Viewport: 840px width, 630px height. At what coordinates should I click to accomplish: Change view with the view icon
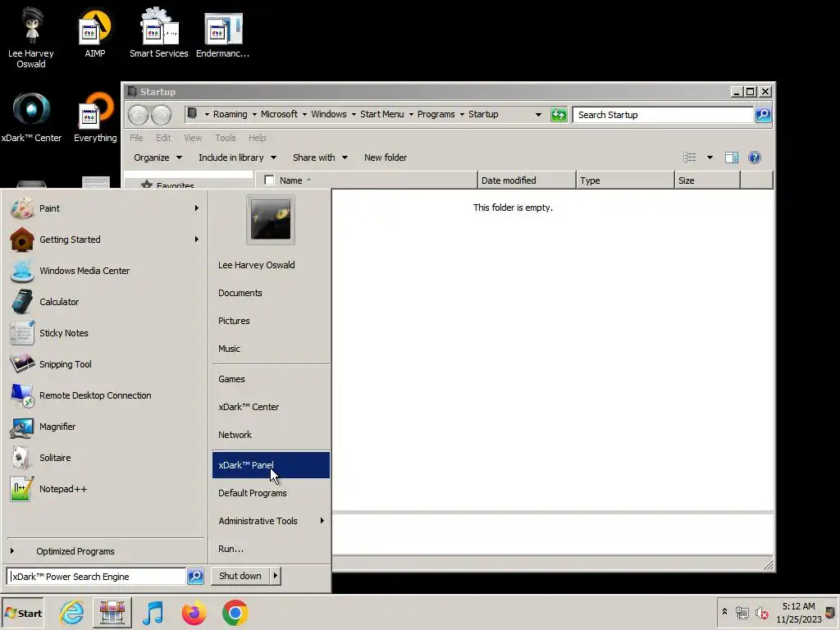coord(689,157)
